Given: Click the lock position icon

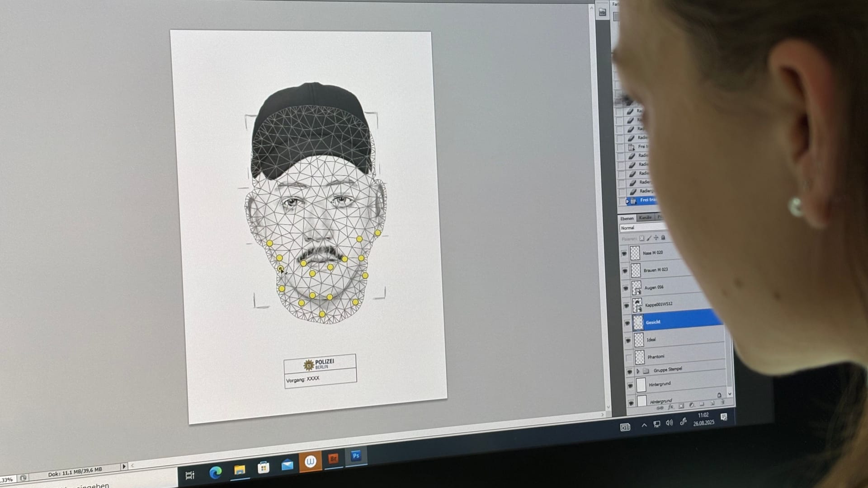Looking at the screenshot, I should [x=656, y=238].
